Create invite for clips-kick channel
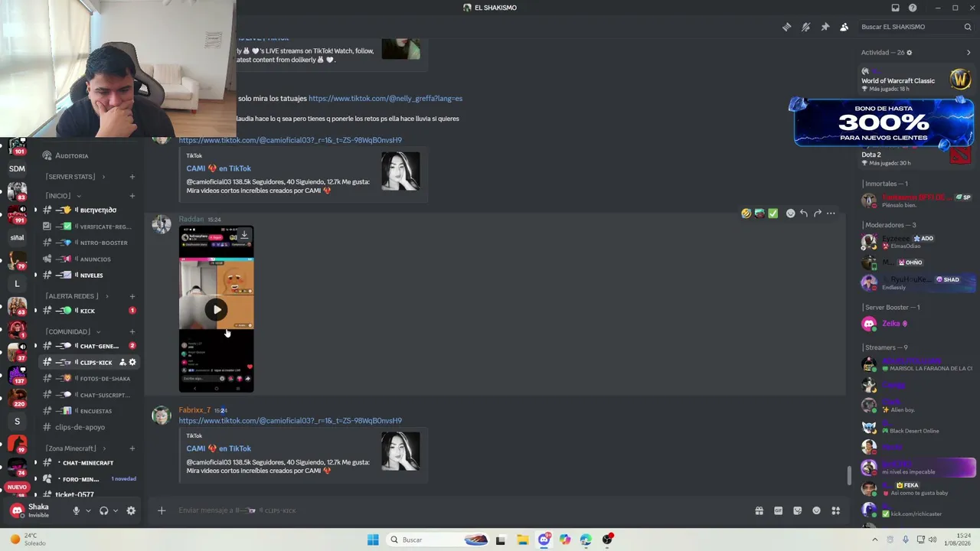 pyautogui.click(x=122, y=363)
